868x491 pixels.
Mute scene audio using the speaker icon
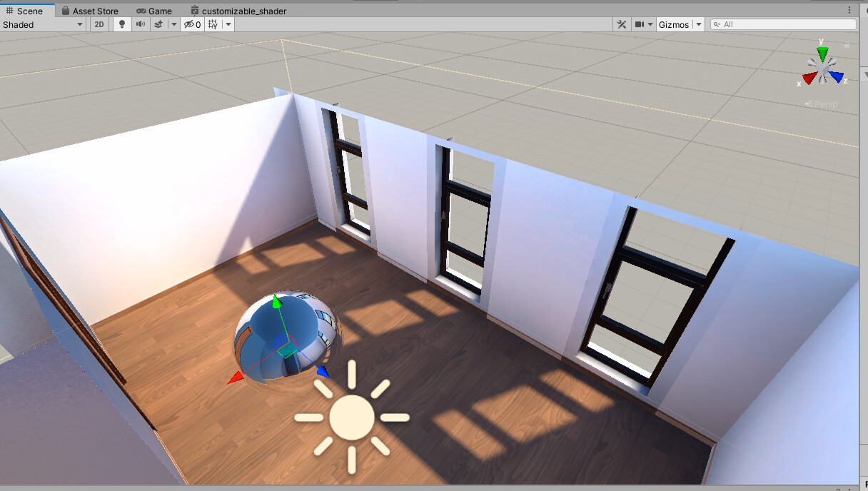click(x=141, y=24)
